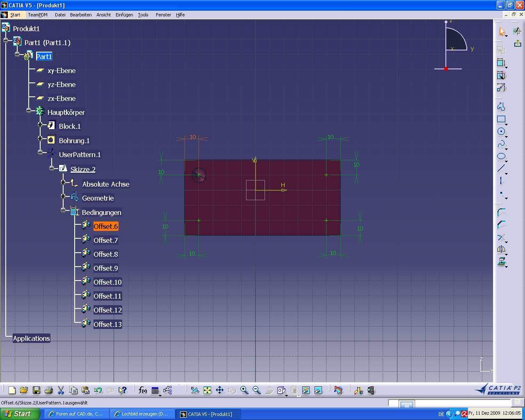Image resolution: width=525 pixels, height=420 pixels.
Task: Click the orange 10 dimension value
Action: [193, 137]
